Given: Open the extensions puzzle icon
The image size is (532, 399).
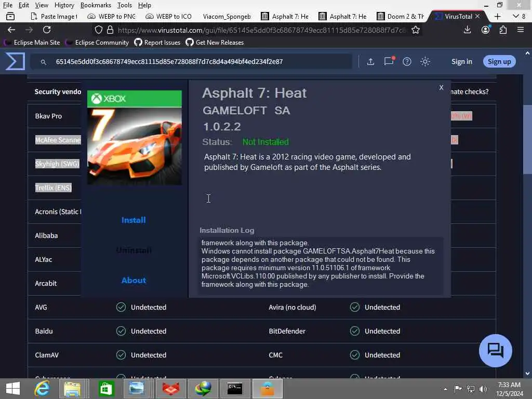Looking at the screenshot, I should pyautogui.click(x=503, y=30).
